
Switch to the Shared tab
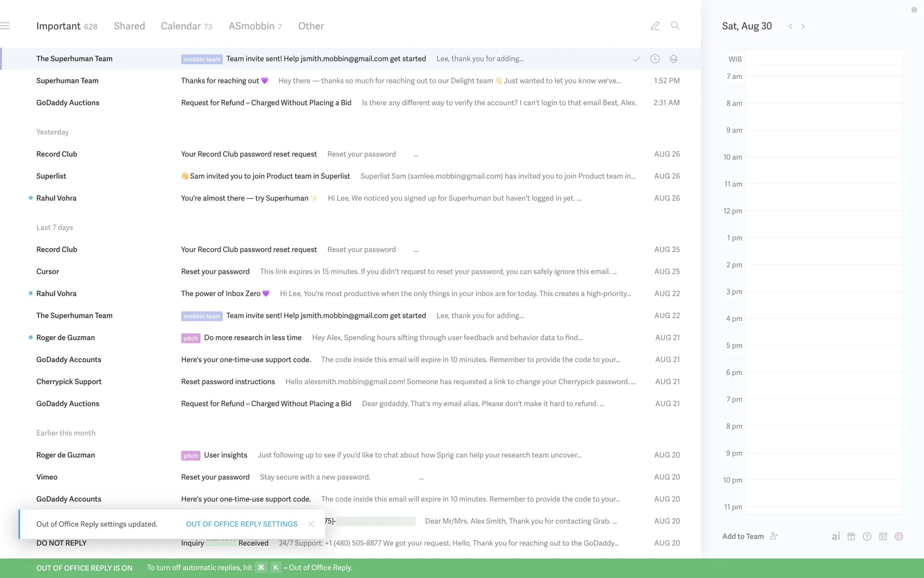129,26
